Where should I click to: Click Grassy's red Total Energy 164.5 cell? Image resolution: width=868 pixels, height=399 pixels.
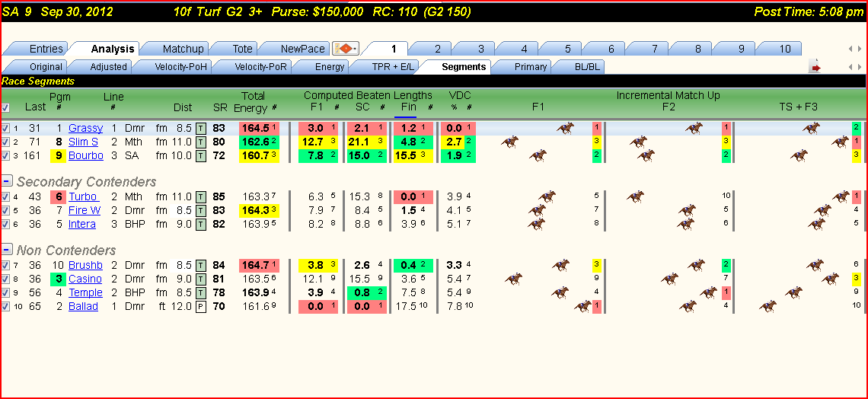tap(259, 129)
